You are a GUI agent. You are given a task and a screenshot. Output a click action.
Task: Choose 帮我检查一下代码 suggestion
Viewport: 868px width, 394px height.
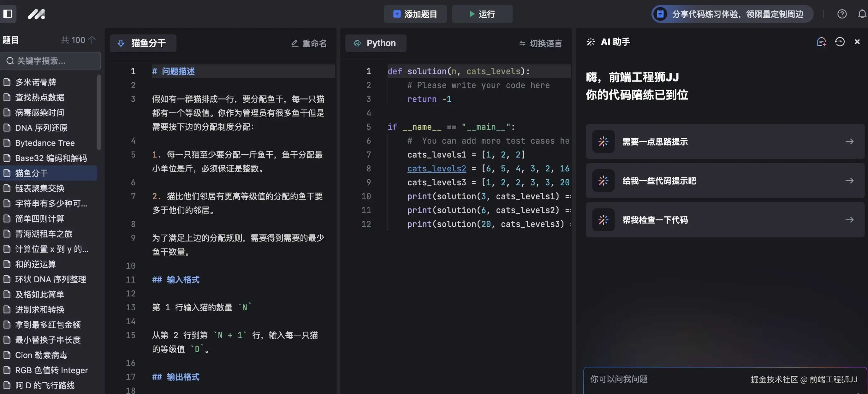click(x=723, y=220)
